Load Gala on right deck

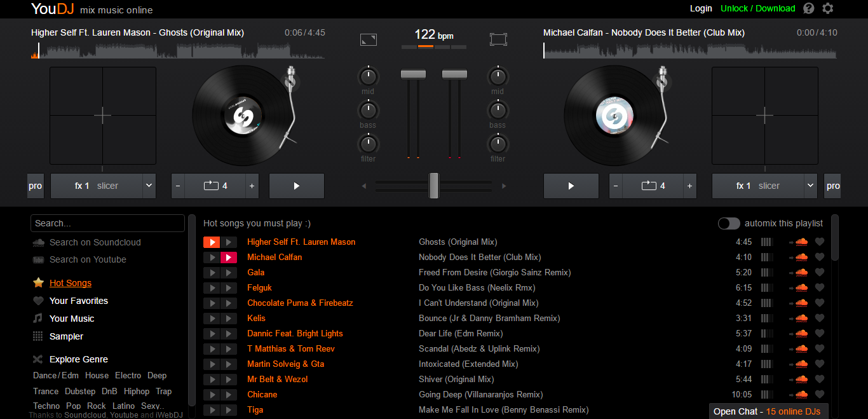[229, 273]
